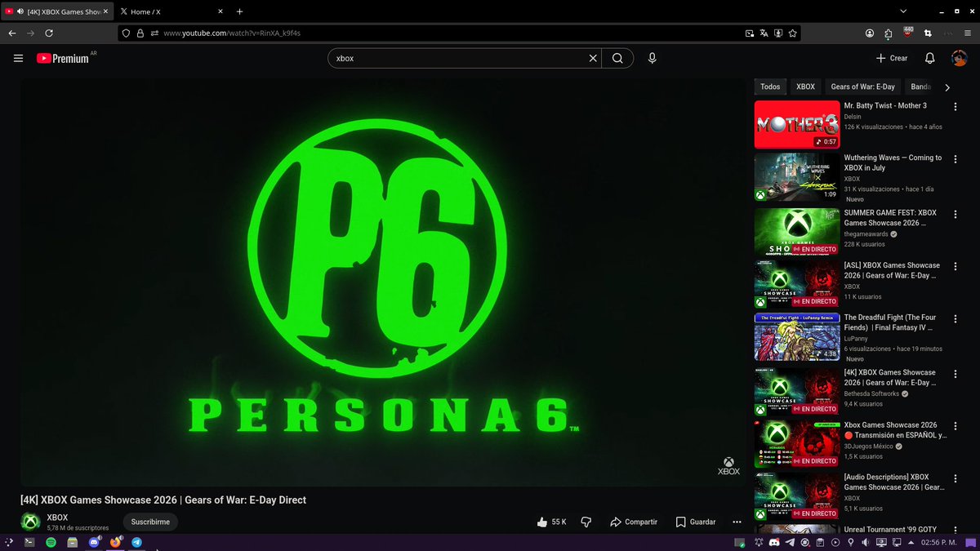The width and height of the screenshot is (980, 551).
Task: Open options for 3DJuegos México stream
Action: point(957,426)
